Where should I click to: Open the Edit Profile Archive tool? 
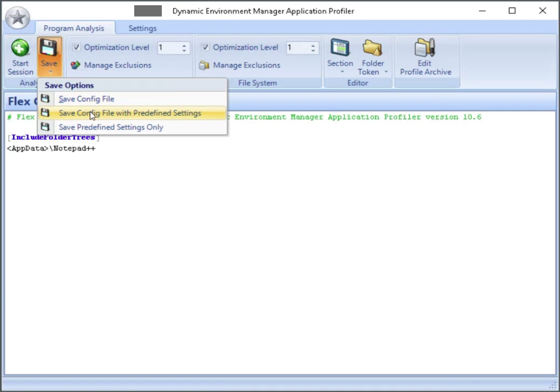tap(424, 55)
